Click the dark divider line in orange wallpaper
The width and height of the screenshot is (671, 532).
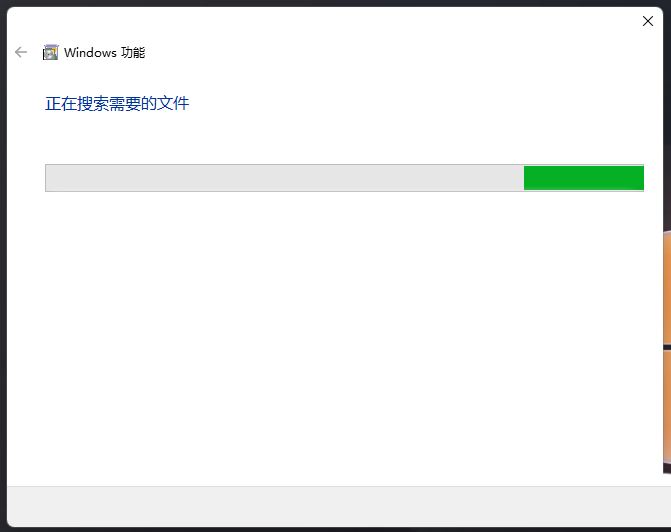(667, 347)
